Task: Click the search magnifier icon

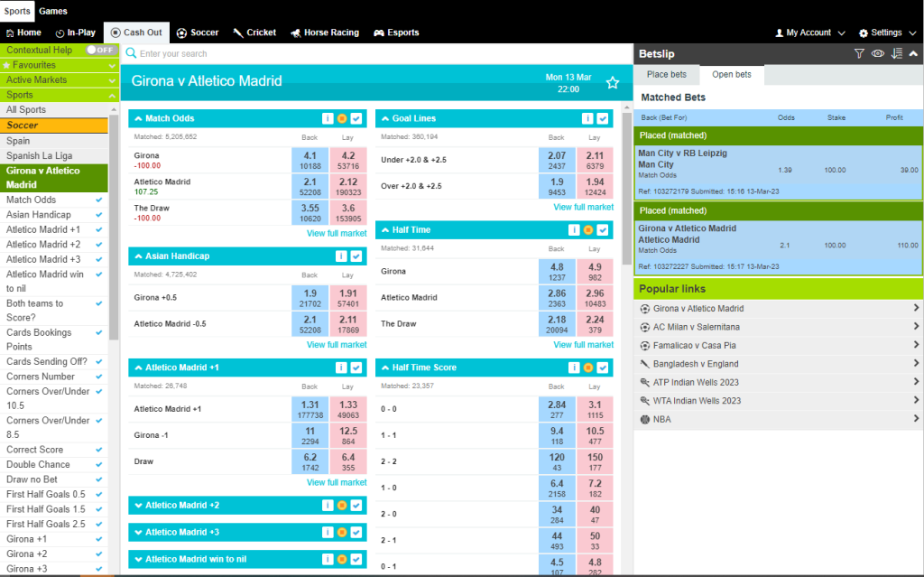Action: coord(131,53)
